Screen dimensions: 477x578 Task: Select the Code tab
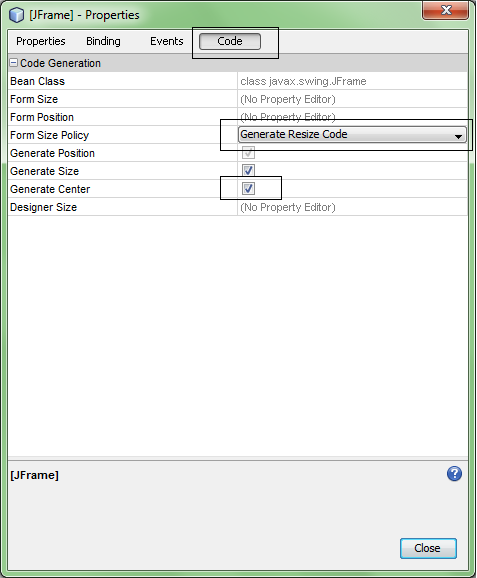(230, 41)
